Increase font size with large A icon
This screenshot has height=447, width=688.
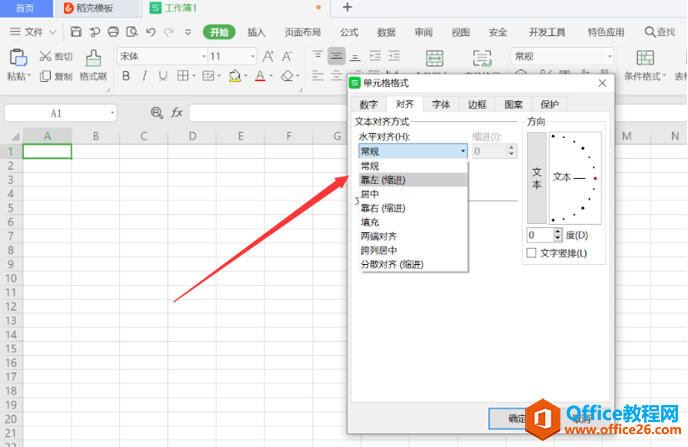click(x=268, y=56)
